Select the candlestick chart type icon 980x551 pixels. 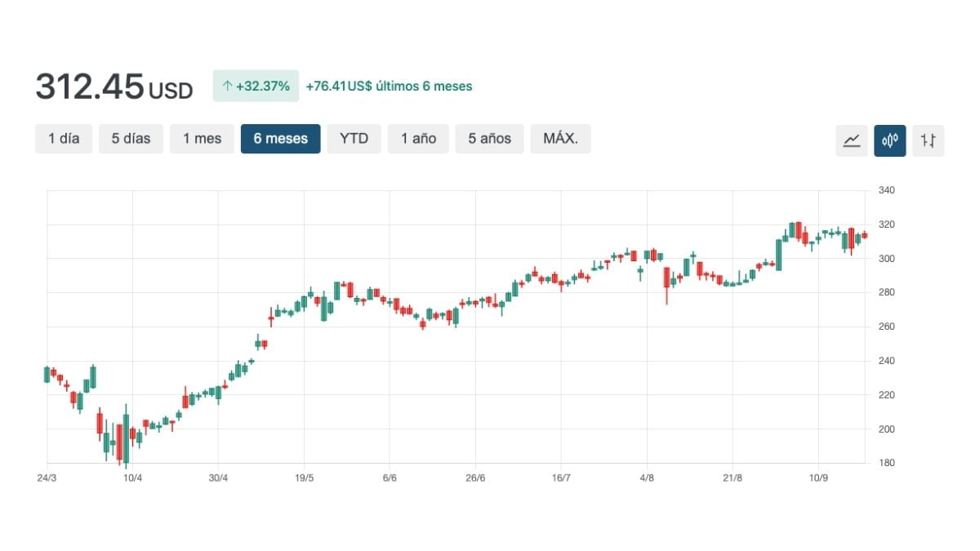[889, 140]
